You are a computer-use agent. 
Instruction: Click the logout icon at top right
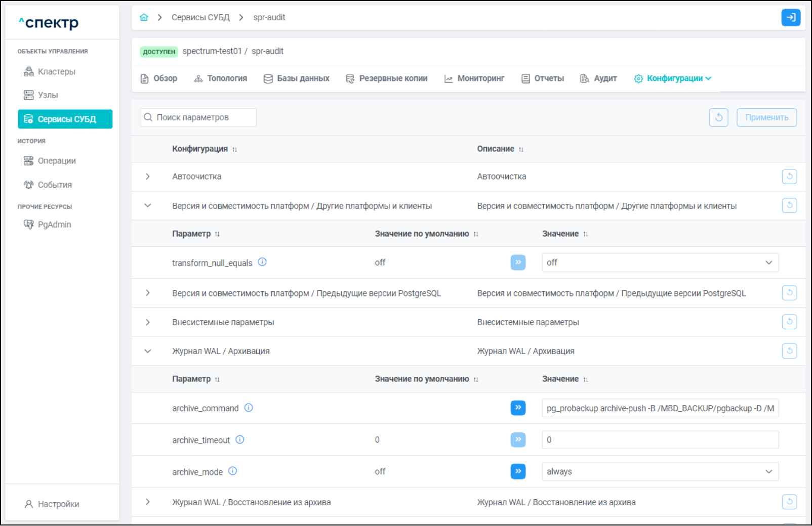coord(790,18)
